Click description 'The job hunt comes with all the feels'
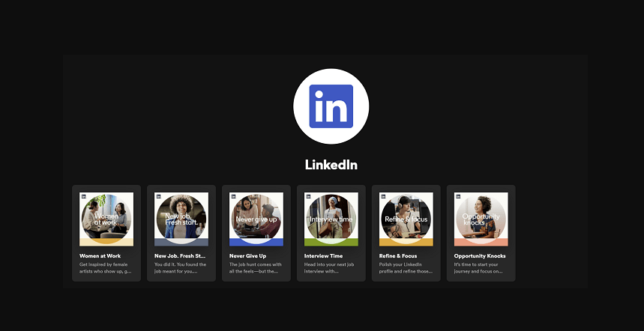The image size is (644, 331). pyautogui.click(x=255, y=268)
